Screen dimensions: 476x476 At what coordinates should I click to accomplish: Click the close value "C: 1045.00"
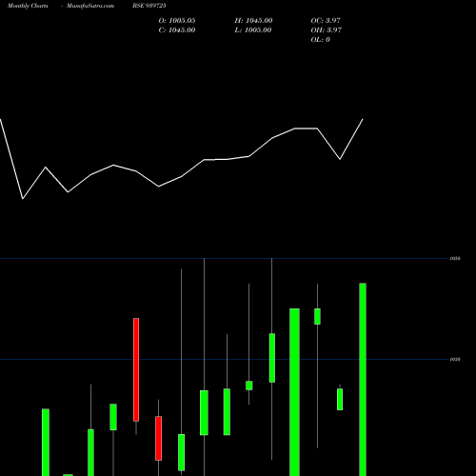177,30
